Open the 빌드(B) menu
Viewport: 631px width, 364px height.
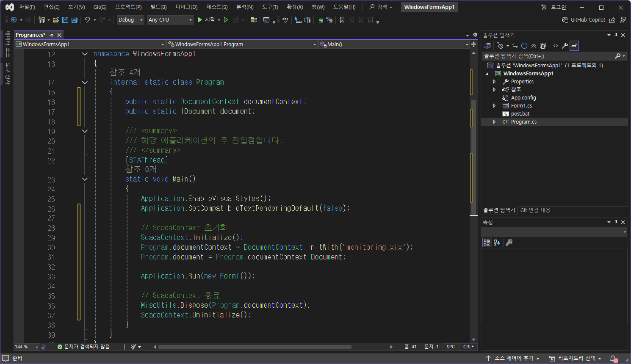159,7
